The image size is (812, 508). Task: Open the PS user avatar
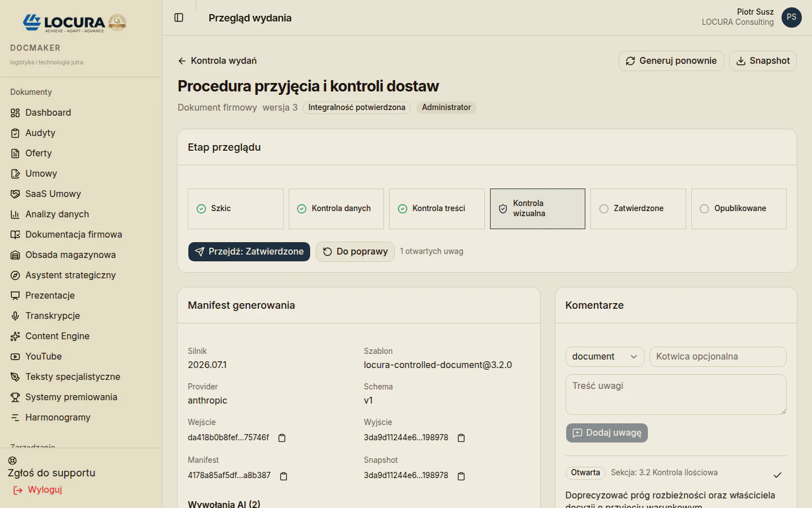(792, 17)
